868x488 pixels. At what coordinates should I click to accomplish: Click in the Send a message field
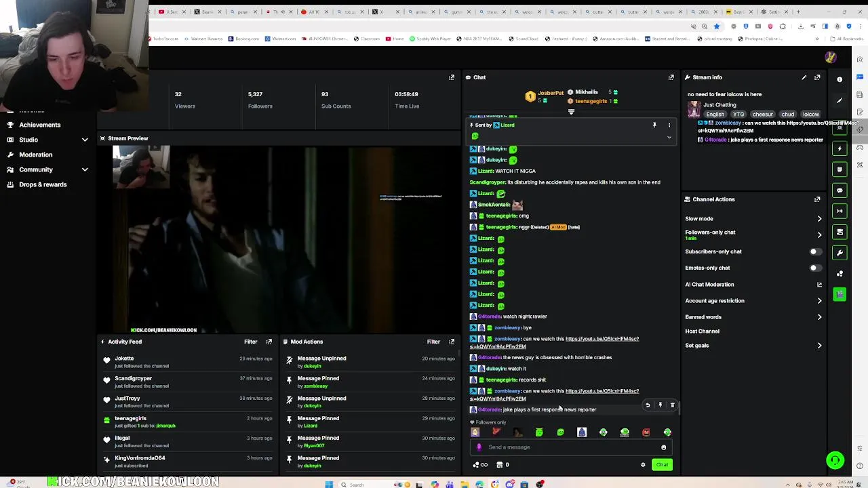[570, 447]
